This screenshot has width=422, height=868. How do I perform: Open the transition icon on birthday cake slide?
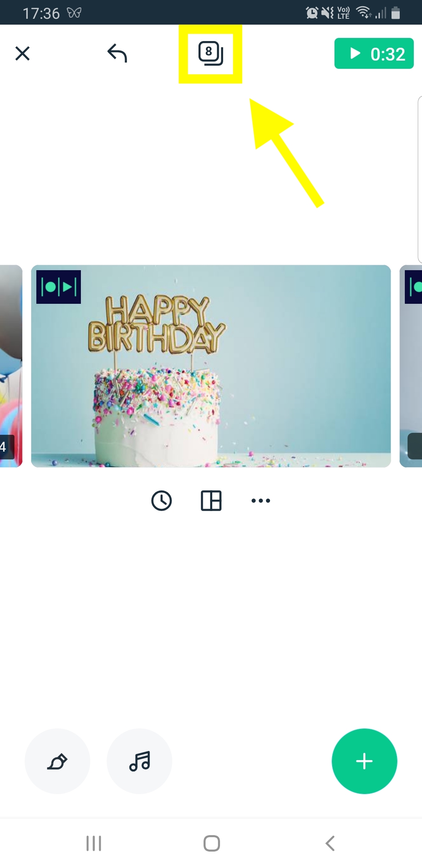(x=59, y=287)
